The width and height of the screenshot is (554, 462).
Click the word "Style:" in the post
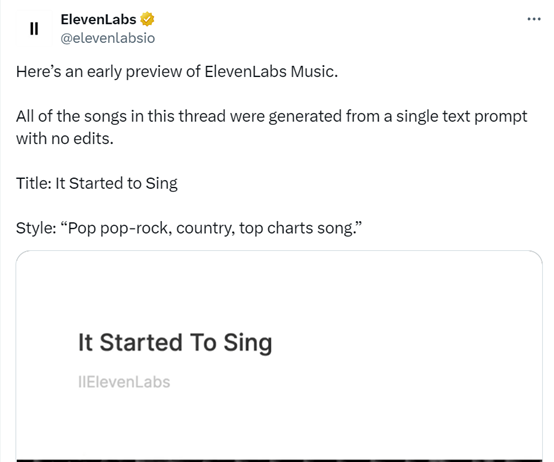tap(36, 228)
